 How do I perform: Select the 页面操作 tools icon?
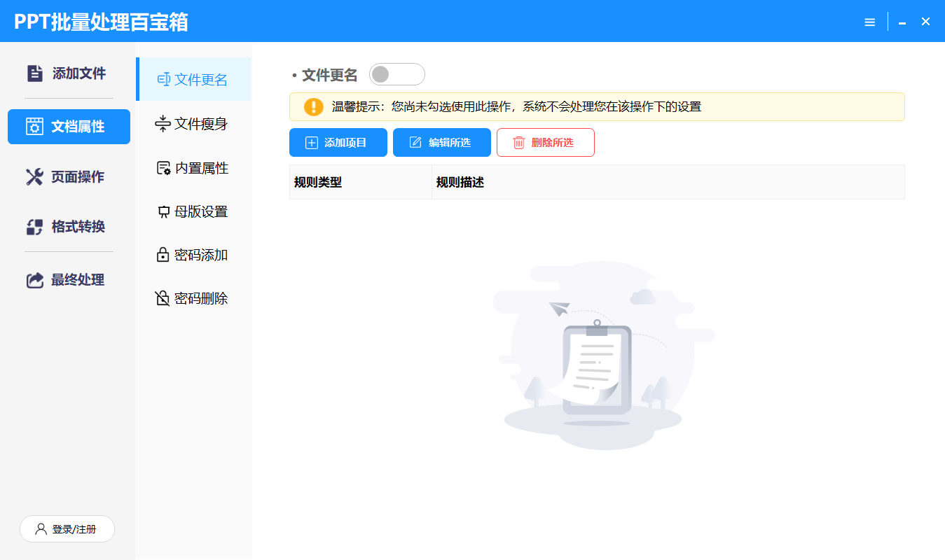click(34, 177)
